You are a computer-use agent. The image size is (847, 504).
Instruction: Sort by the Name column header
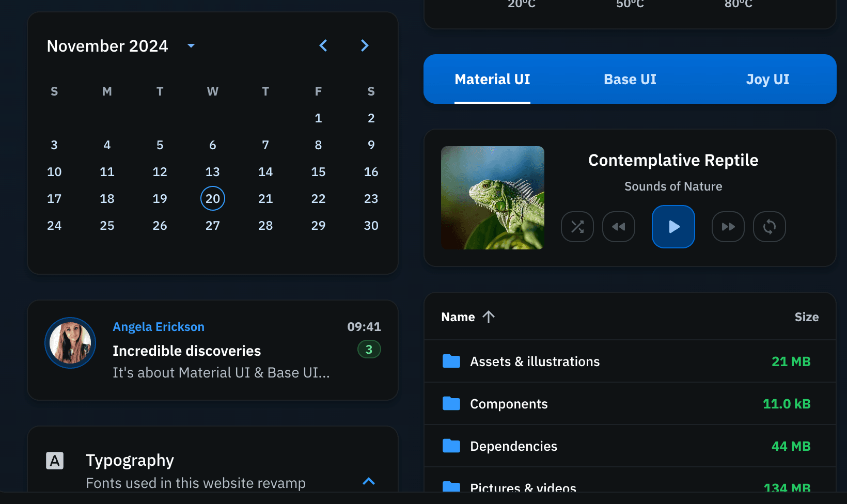(458, 317)
